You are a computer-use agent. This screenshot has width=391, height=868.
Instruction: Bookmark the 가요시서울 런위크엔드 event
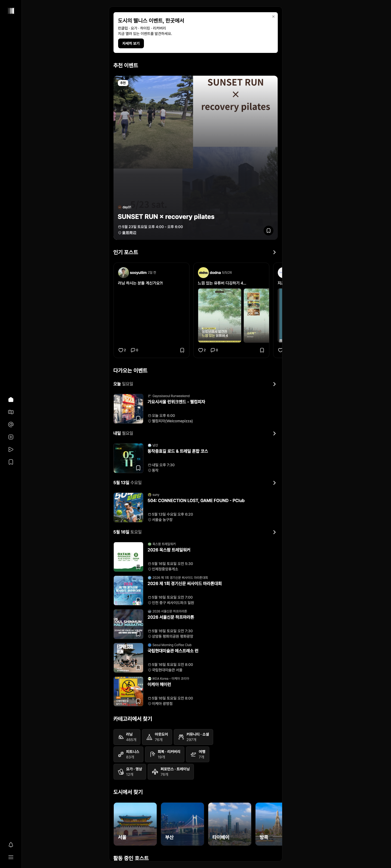click(x=138, y=419)
